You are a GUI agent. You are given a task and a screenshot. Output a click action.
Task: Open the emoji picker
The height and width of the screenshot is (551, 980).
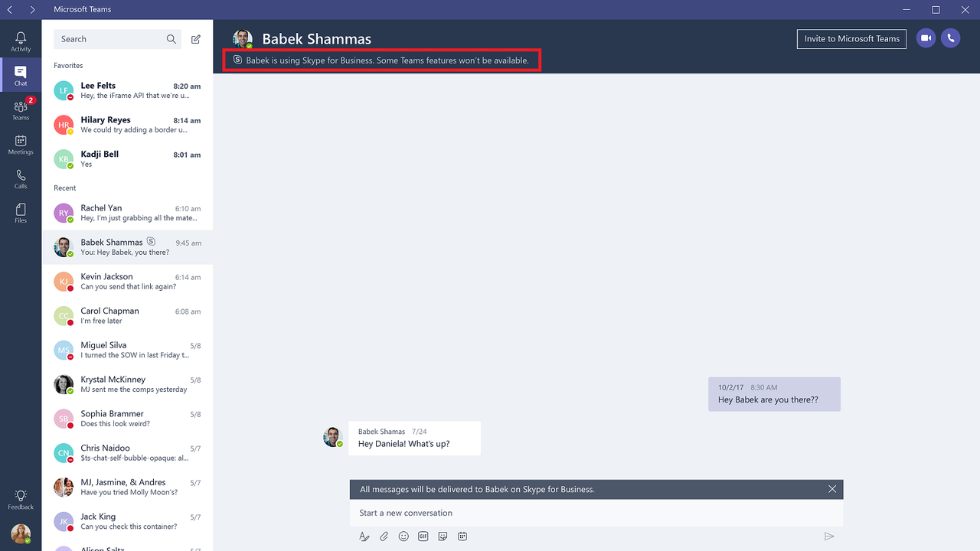coord(403,536)
